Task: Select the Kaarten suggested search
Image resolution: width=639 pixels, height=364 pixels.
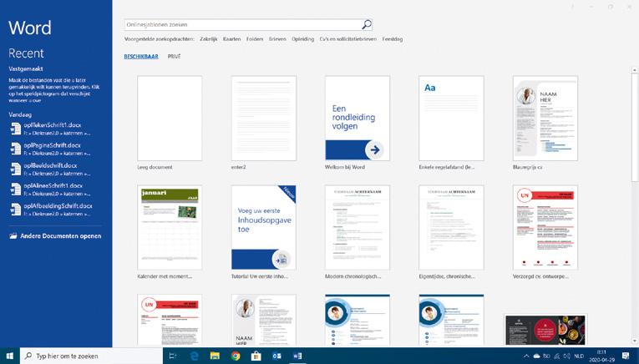Action: [x=231, y=39]
